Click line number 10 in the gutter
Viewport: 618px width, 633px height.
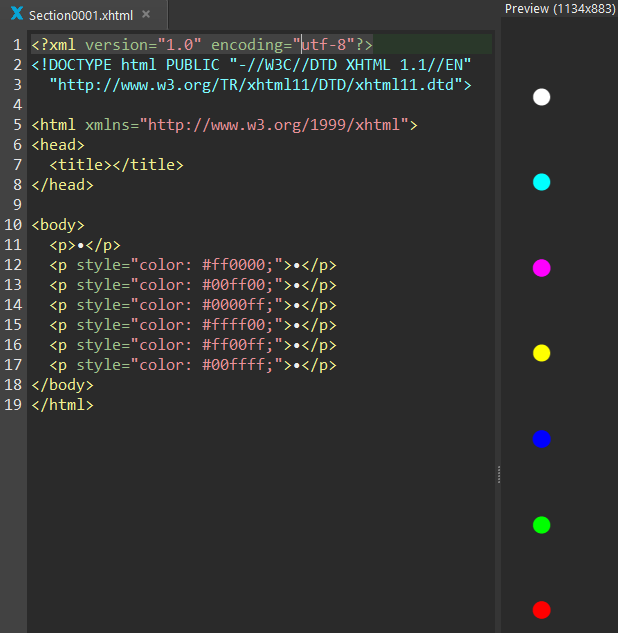point(13,225)
